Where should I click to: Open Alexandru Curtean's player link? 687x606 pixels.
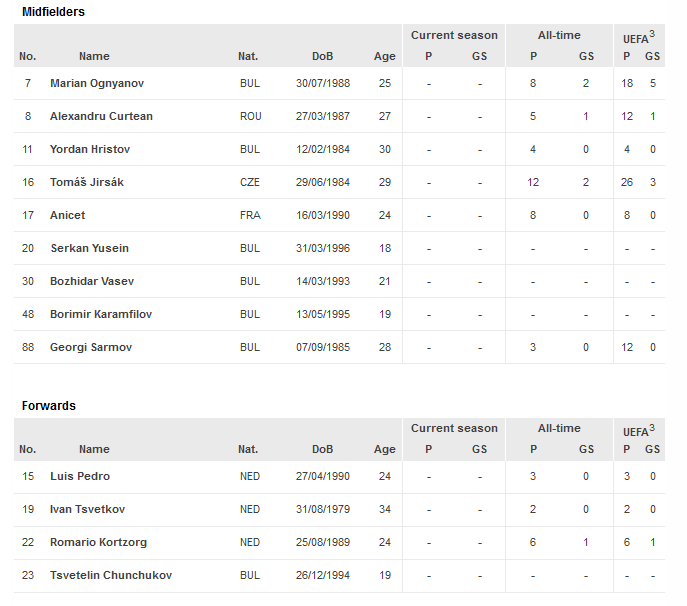pos(101,116)
